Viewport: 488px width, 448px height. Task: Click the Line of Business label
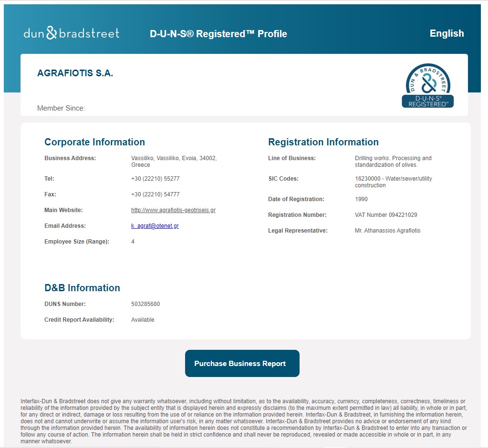pyautogui.click(x=292, y=158)
